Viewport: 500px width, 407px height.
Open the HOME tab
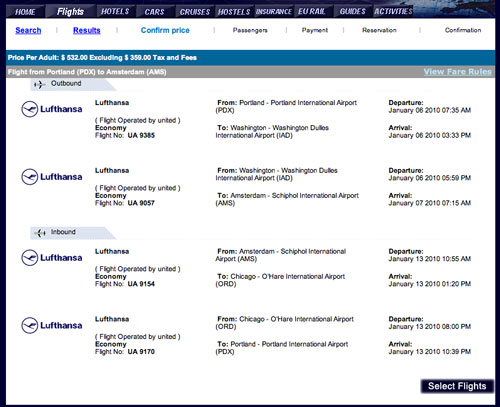[25, 12]
